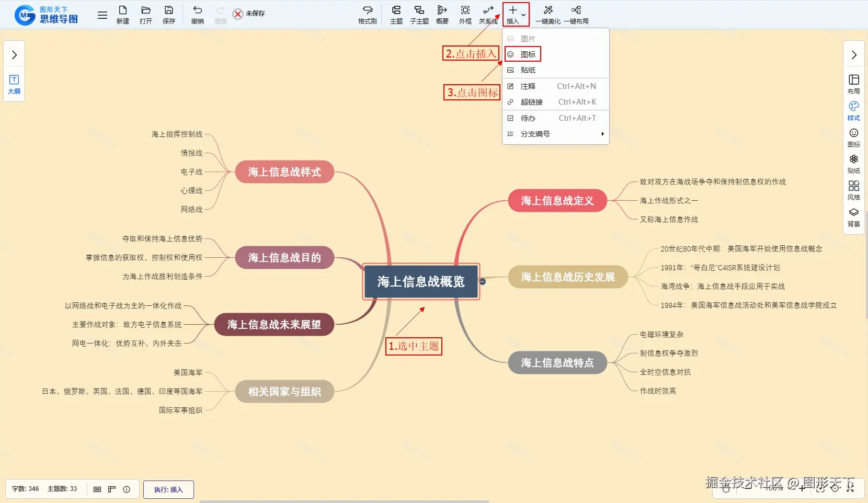Viewport: 868px width, 503px height.
Task: Open the 样式 style panel
Action: [x=854, y=111]
